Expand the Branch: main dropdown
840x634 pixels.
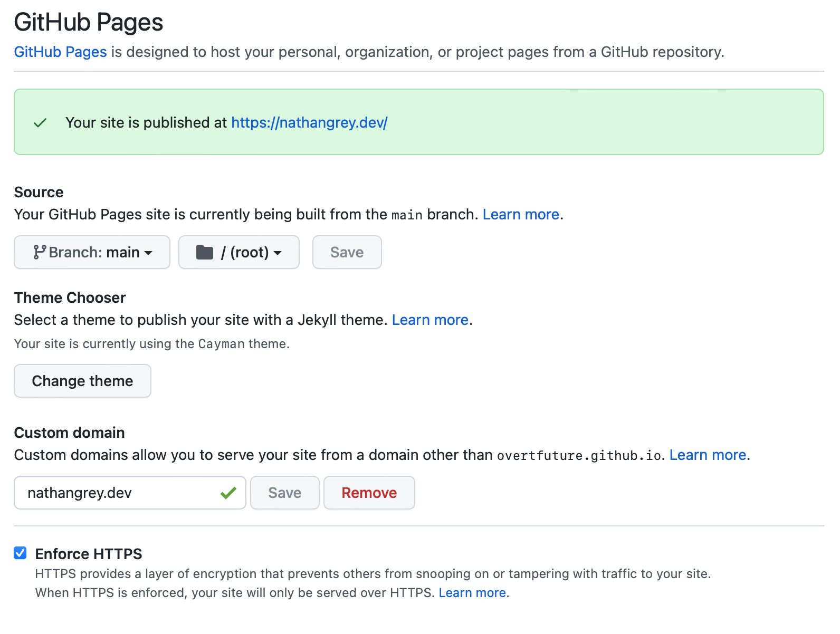click(92, 252)
